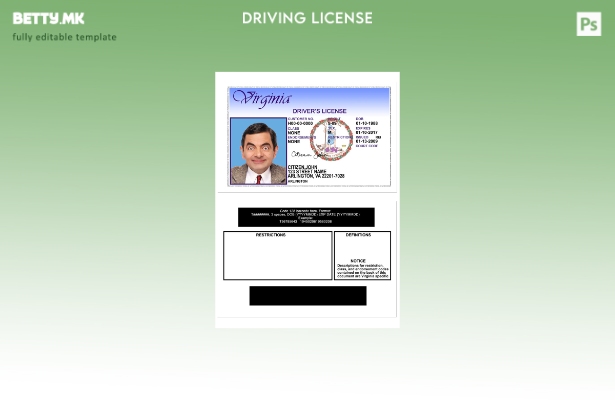Select the NOTICE text in the Definitions box
The height and width of the screenshot is (400, 615).
coord(358,261)
